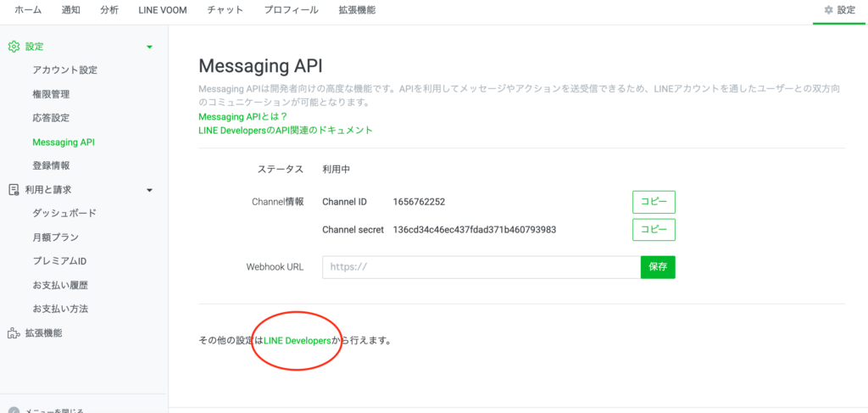This screenshot has width=868, height=413.
Task: Click the Messaging API page heading
Action: (260, 66)
